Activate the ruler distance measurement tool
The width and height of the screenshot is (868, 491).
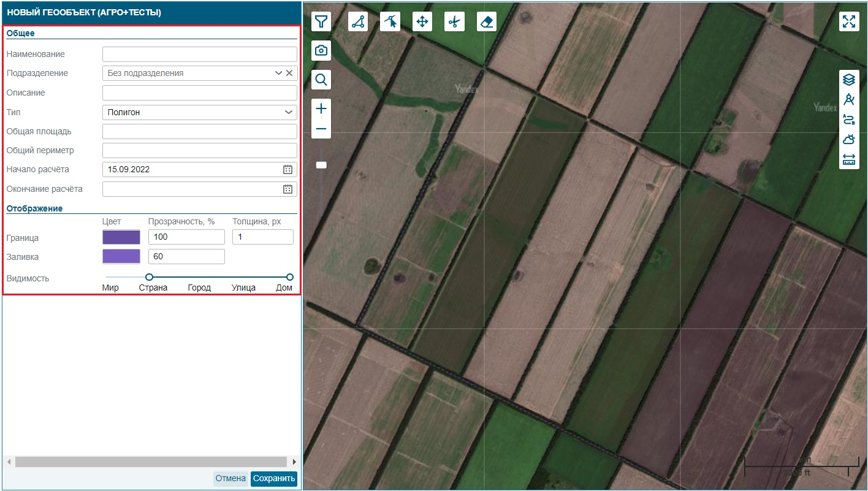[848, 160]
